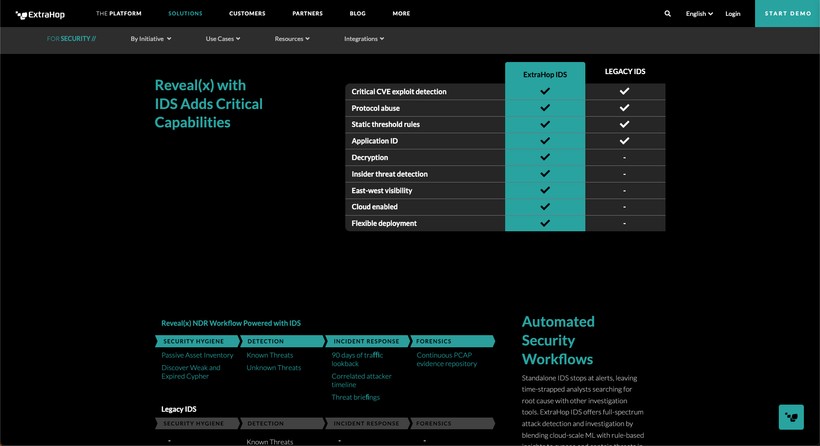
Task: Click ExtraHop IDS checkmark for Cloud enabled
Action: (x=545, y=207)
